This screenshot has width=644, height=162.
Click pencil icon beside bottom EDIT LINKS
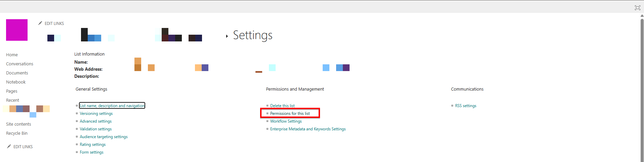[x=9, y=147]
